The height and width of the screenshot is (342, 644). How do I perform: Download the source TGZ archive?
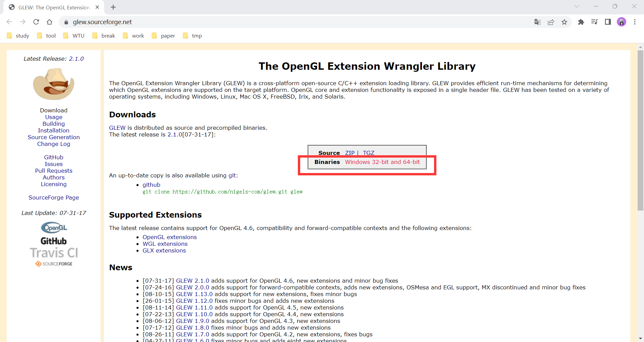368,153
